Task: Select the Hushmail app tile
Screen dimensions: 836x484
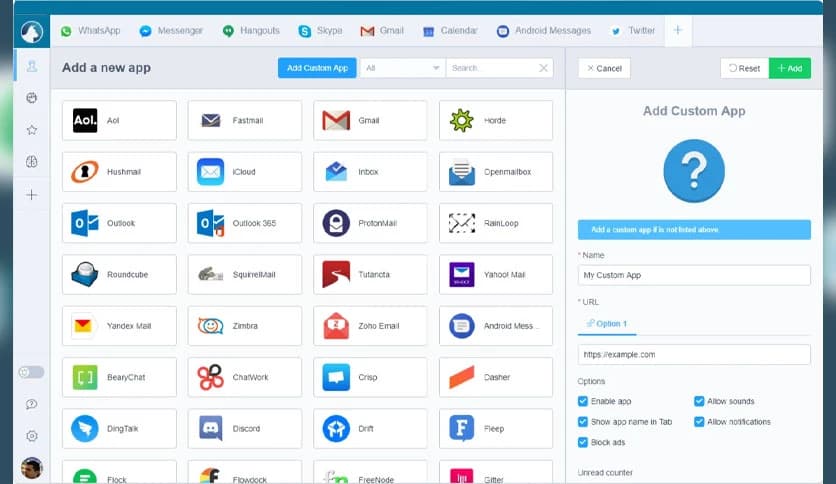Action: click(119, 172)
